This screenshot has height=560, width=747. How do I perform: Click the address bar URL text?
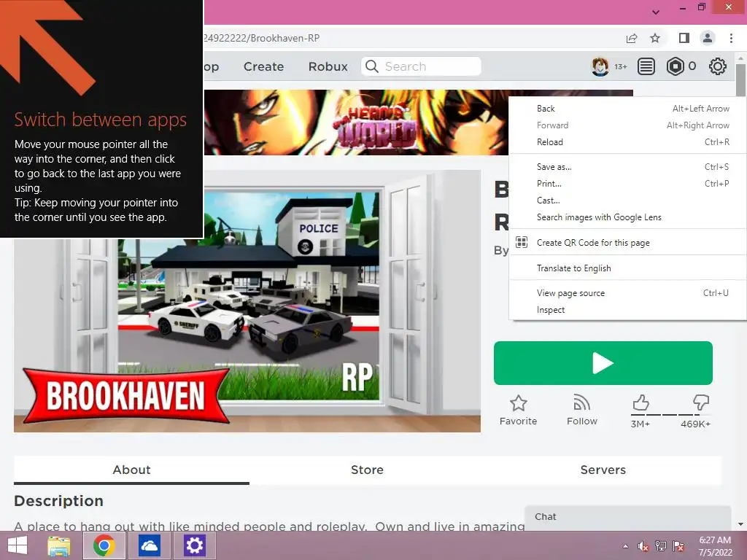[261, 38]
